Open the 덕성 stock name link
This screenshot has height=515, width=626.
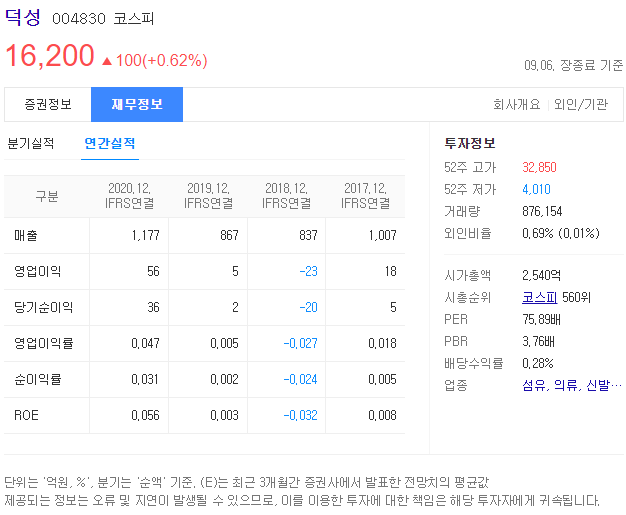[x=23, y=18]
